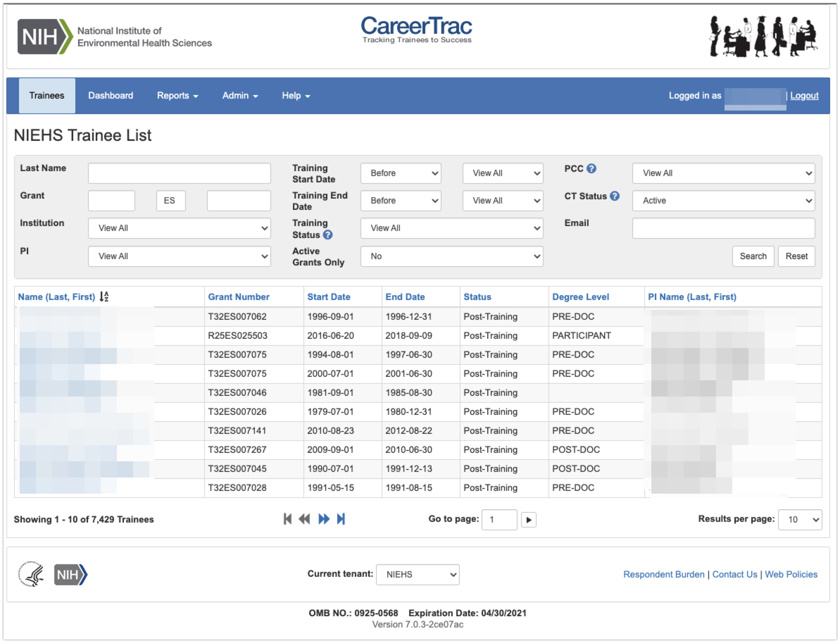Click the NIH NIEHS header logo
This screenshot has height=643, width=840.
tap(114, 37)
